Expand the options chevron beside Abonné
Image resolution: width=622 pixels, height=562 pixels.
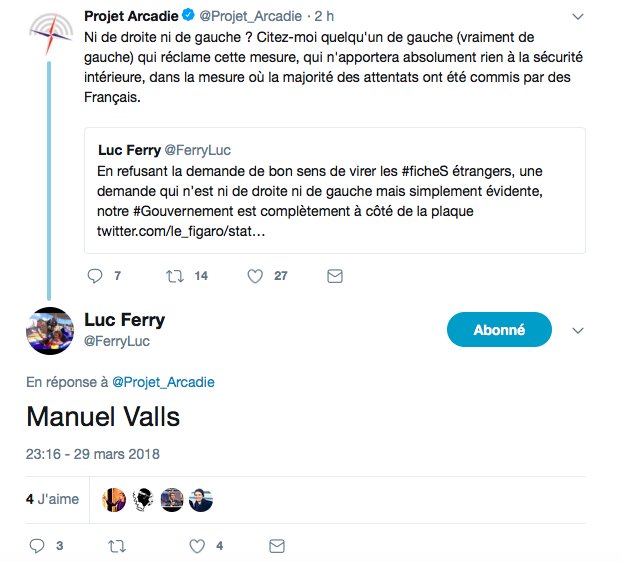(x=577, y=330)
